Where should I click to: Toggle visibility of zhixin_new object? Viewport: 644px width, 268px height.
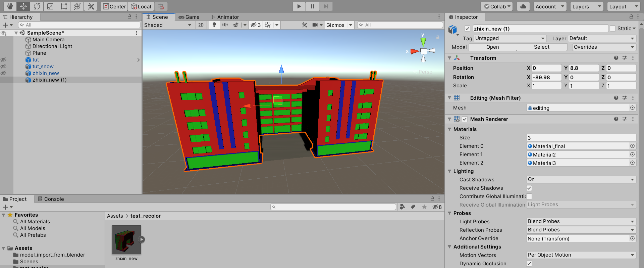[4, 73]
